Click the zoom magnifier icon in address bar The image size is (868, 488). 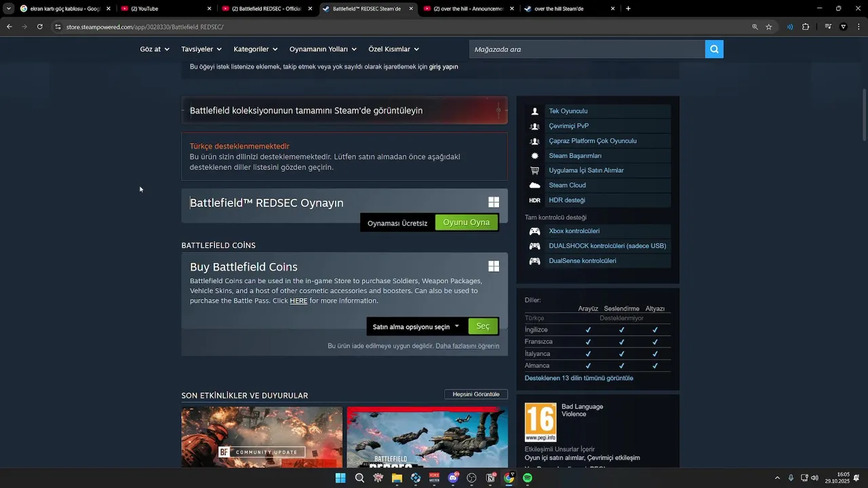[x=755, y=27]
